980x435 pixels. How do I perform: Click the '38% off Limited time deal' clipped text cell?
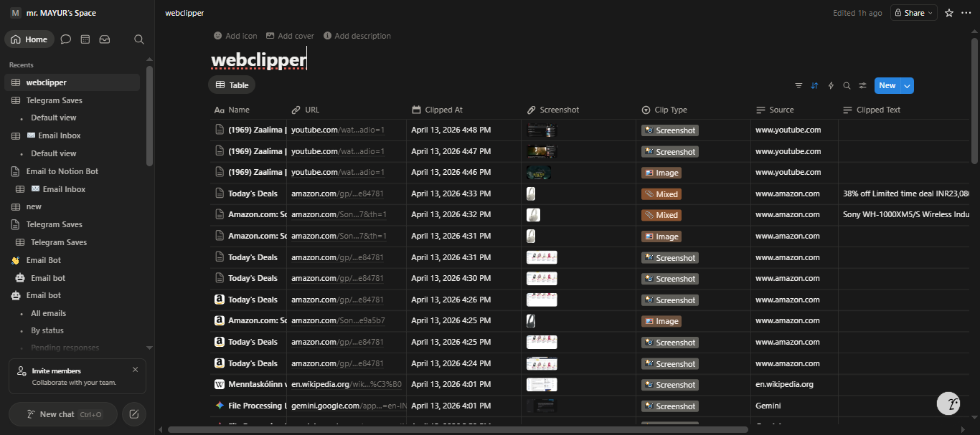coord(904,193)
